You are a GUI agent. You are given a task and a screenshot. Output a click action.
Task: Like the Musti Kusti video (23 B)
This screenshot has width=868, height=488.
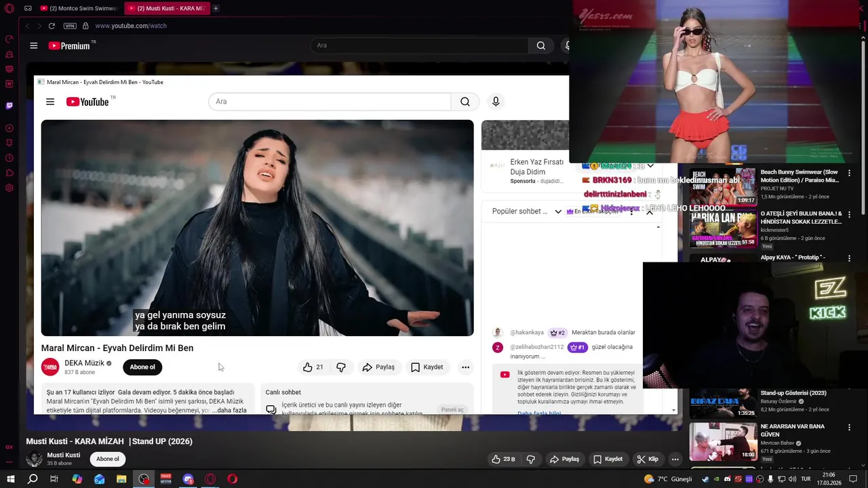coord(504,459)
